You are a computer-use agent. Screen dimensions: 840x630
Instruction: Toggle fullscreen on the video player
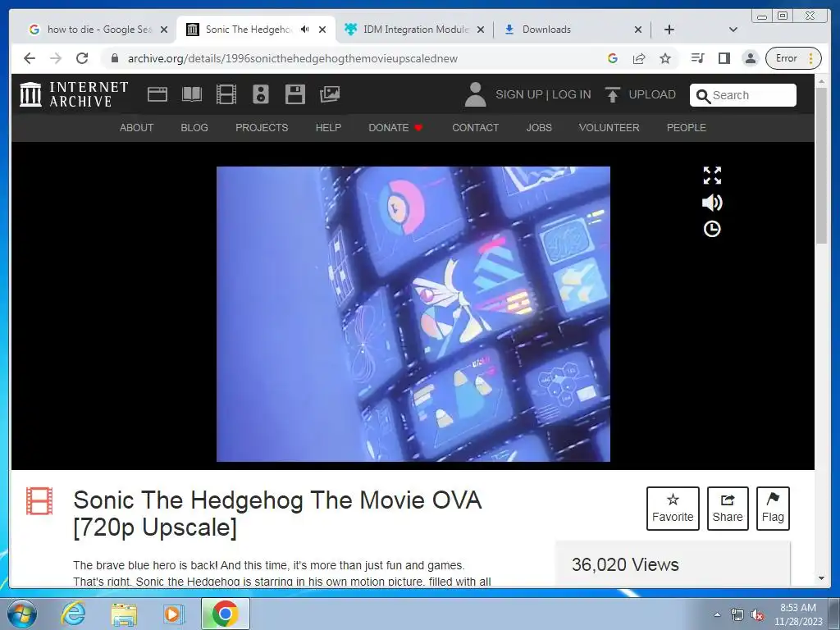pos(712,176)
